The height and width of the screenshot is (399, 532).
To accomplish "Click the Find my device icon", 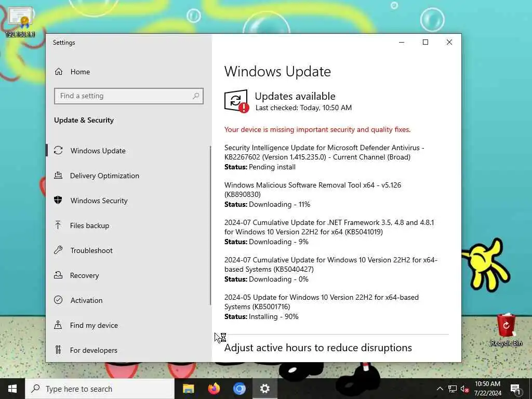I will point(58,325).
